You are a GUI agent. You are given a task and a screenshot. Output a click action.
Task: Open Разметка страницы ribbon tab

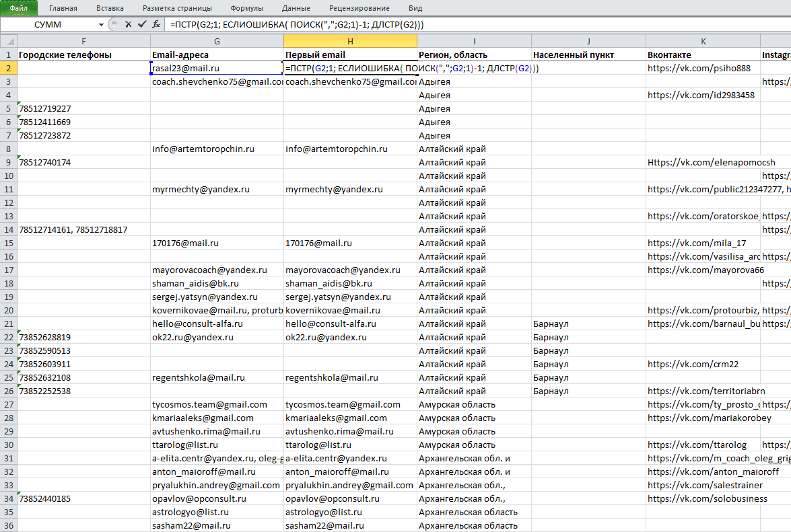177,8
